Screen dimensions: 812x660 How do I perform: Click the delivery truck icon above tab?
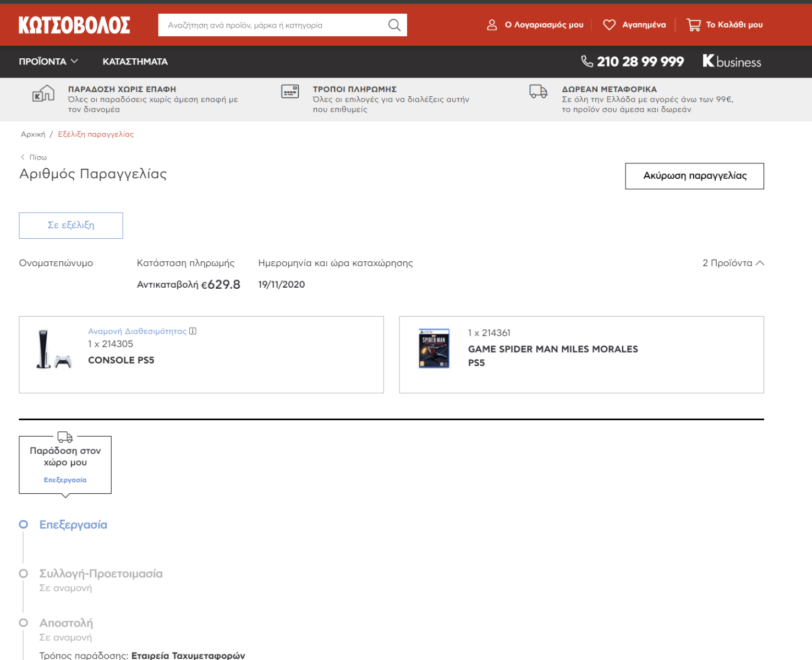(x=65, y=437)
